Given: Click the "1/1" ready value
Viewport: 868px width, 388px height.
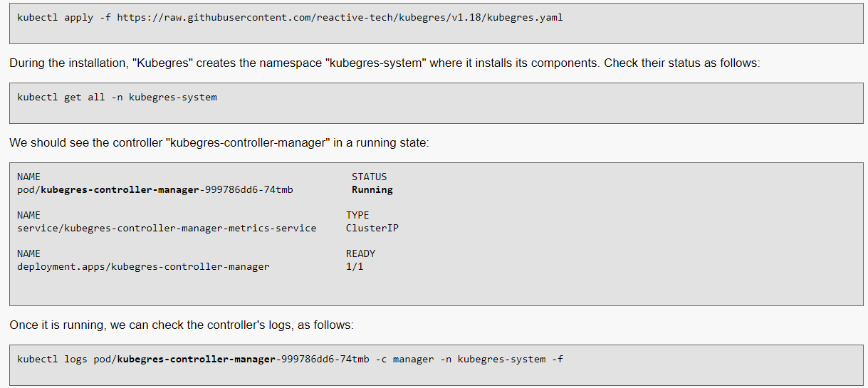Looking at the screenshot, I should click(x=355, y=267).
